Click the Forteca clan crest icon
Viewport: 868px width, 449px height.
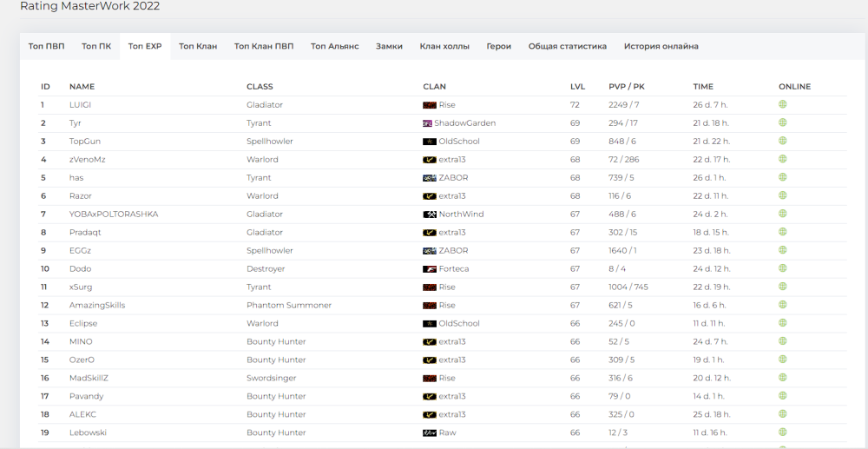[x=430, y=269]
